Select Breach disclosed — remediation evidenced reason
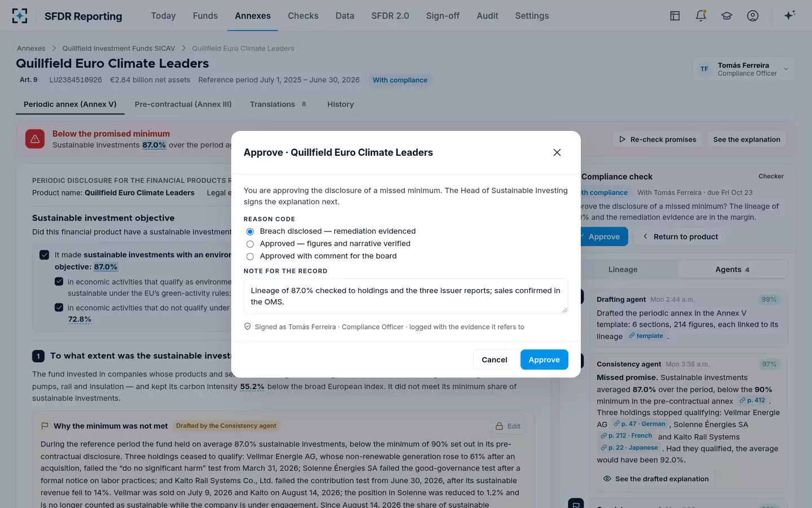Image resolution: width=812 pixels, height=508 pixels. pos(250,231)
